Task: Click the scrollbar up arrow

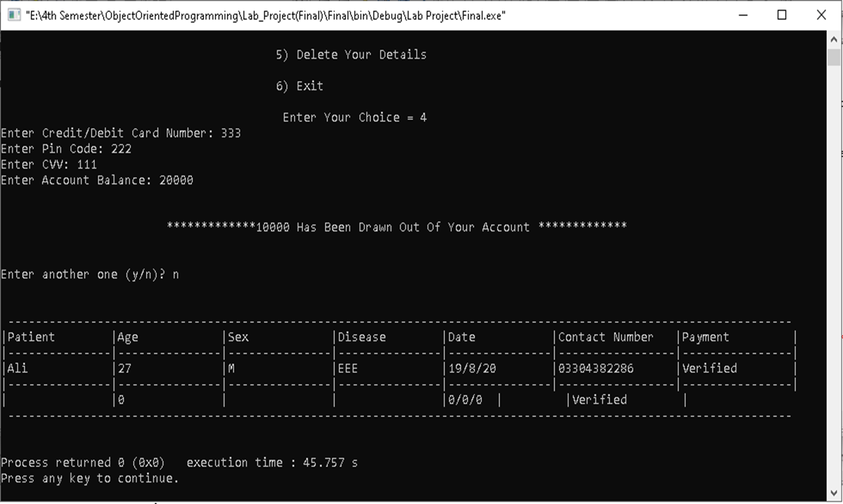Action: (x=834, y=39)
